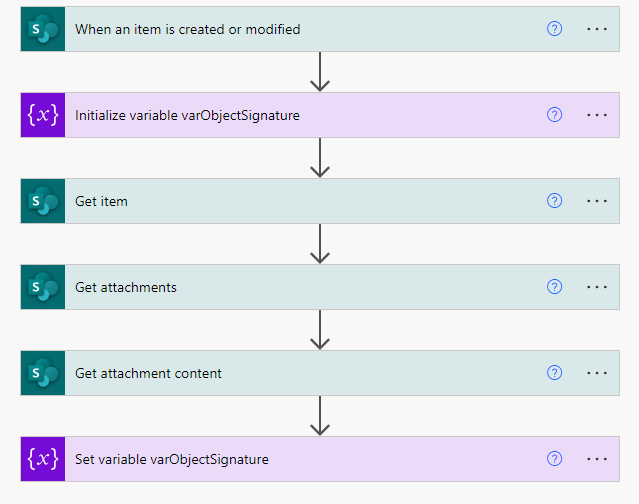Click SharePoint icon on Get attachments step
Image resolution: width=639 pixels, height=504 pixels.
pos(43,287)
